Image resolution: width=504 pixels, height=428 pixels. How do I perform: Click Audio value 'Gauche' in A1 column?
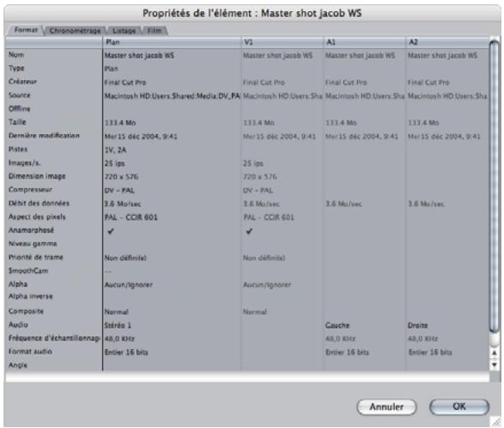(x=337, y=326)
